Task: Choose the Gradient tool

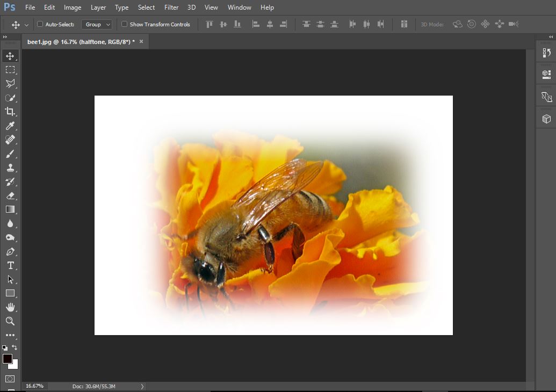Action: pos(10,209)
